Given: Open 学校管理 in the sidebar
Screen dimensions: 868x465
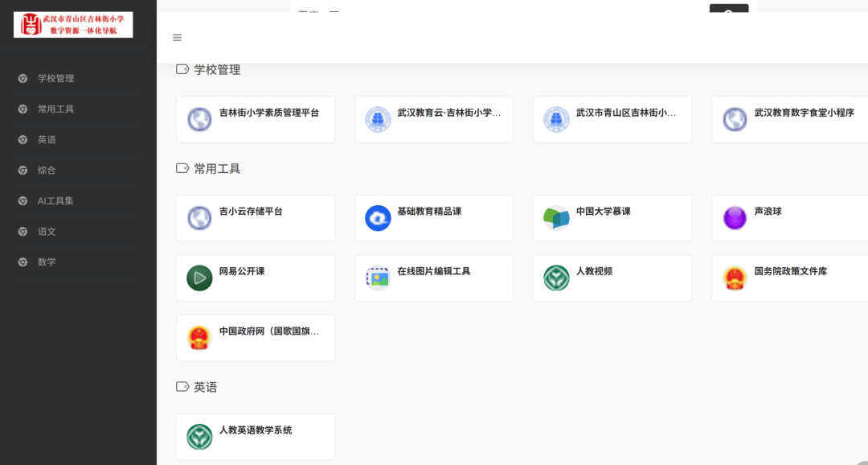Looking at the screenshot, I should tap(56, 79).
